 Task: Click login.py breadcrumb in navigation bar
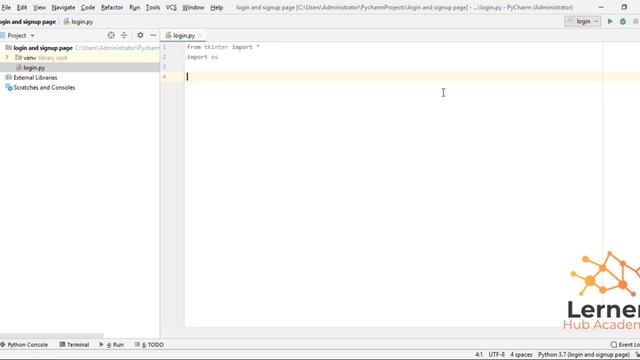coord(78,22)
